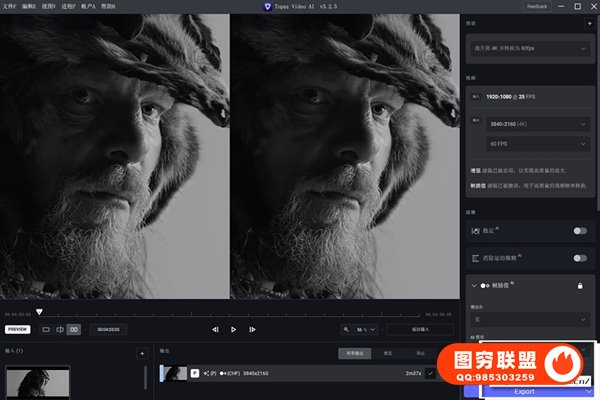Select side-by-side view icon
Image resolution: width=600 pixels, height=400 pixels.
[x=74, y=329]
